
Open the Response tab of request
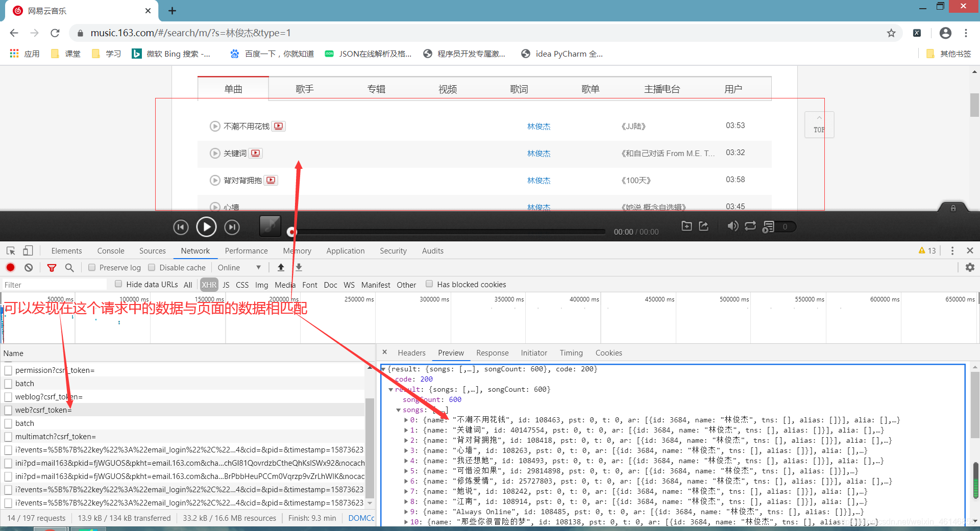[x=492, y=352]
